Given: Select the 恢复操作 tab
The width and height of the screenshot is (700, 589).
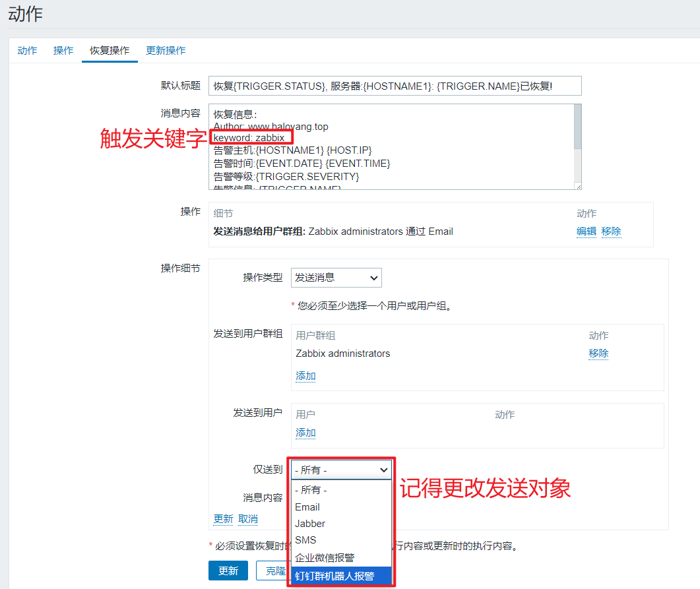Looking at the screenshot, I should [x=110, y=50].
